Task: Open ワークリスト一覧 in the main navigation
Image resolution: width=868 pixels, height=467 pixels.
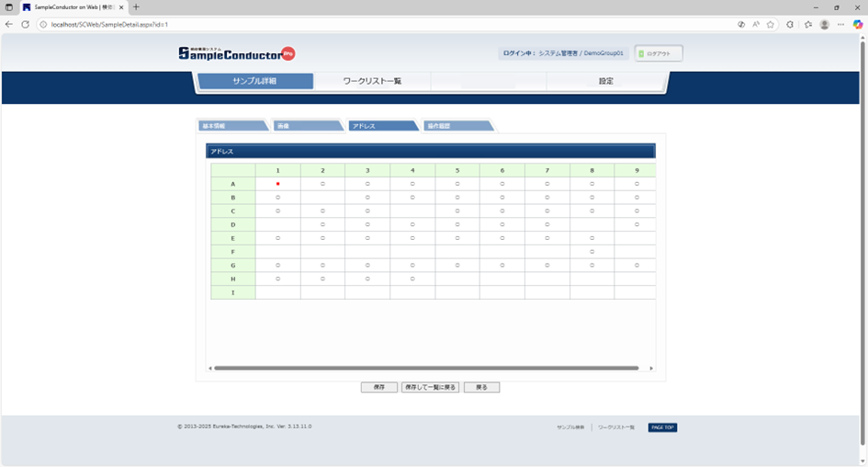Action: click(372, 81)
